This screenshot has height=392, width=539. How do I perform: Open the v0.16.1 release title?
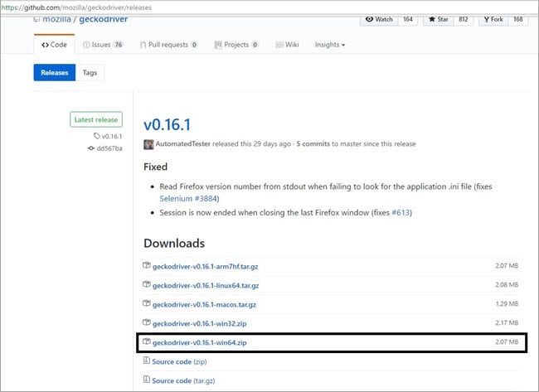[x=167, y=124]
